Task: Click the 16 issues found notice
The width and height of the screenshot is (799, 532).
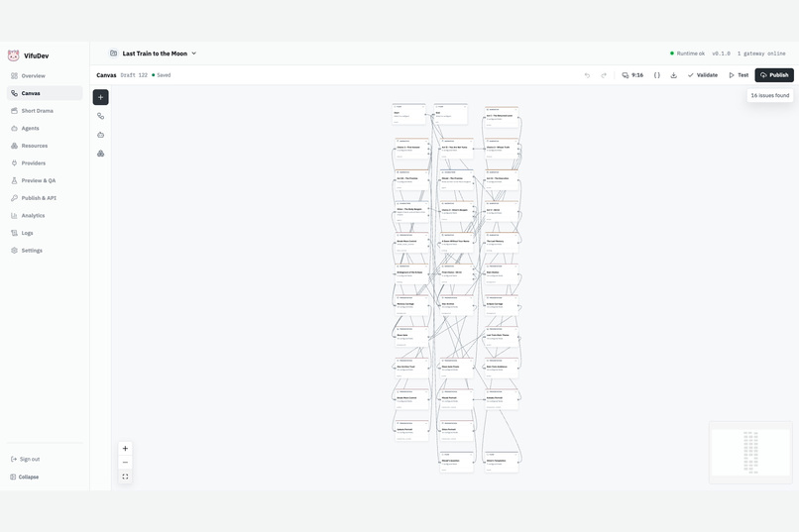Action: [x=770, y=95]
